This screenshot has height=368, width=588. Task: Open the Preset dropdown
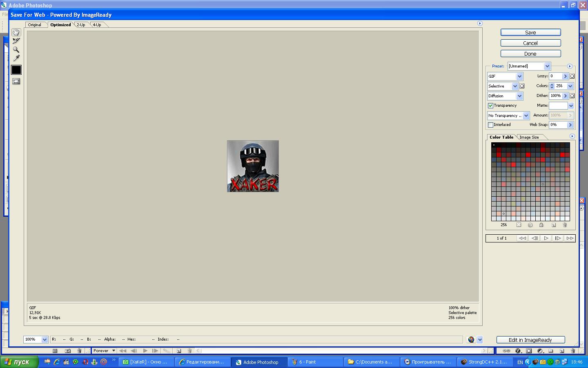click(x=529, y=66)
